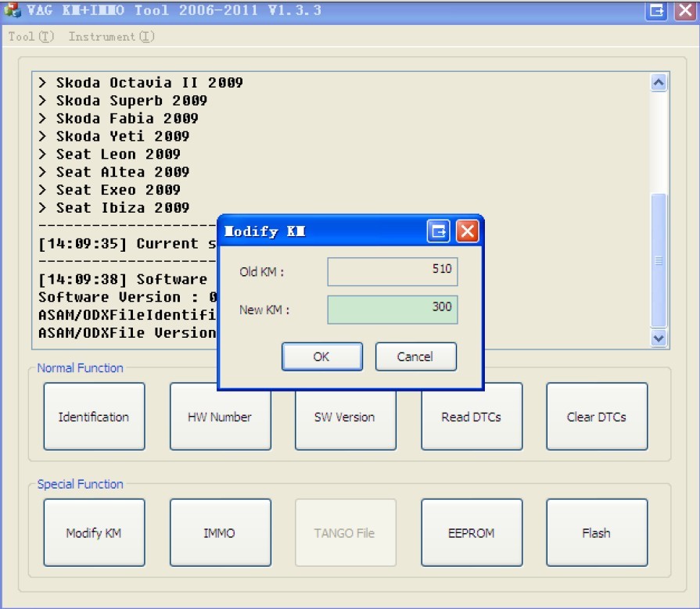700x609 pixels.
Task: Click the [14:09:35] Current log entry
Action: tap(127, 244)
